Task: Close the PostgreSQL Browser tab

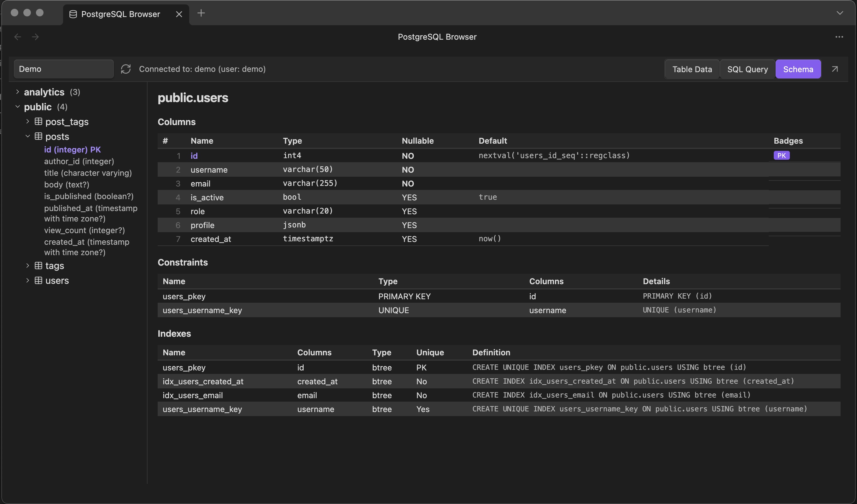Action: [179, 14]
